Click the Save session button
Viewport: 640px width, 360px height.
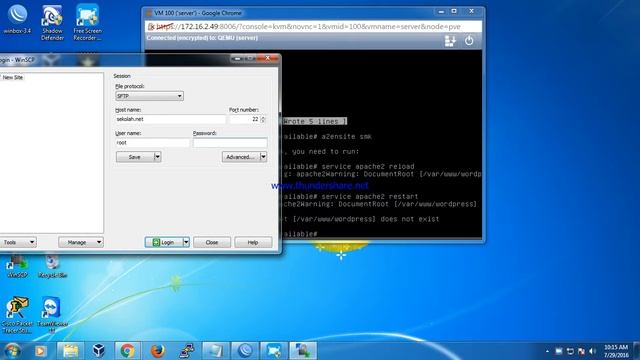point(135,157)
